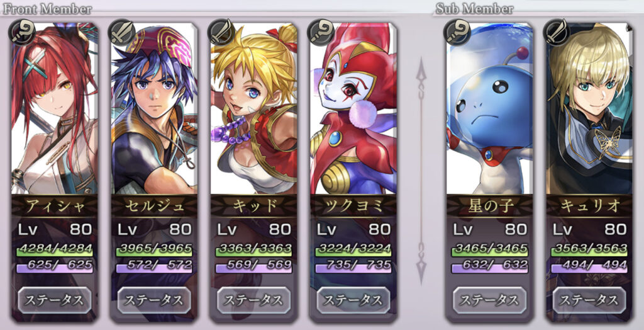Select the キュリオ sub member portrait
The width and height of the screenshot is (644, 330).
point(589,108)
